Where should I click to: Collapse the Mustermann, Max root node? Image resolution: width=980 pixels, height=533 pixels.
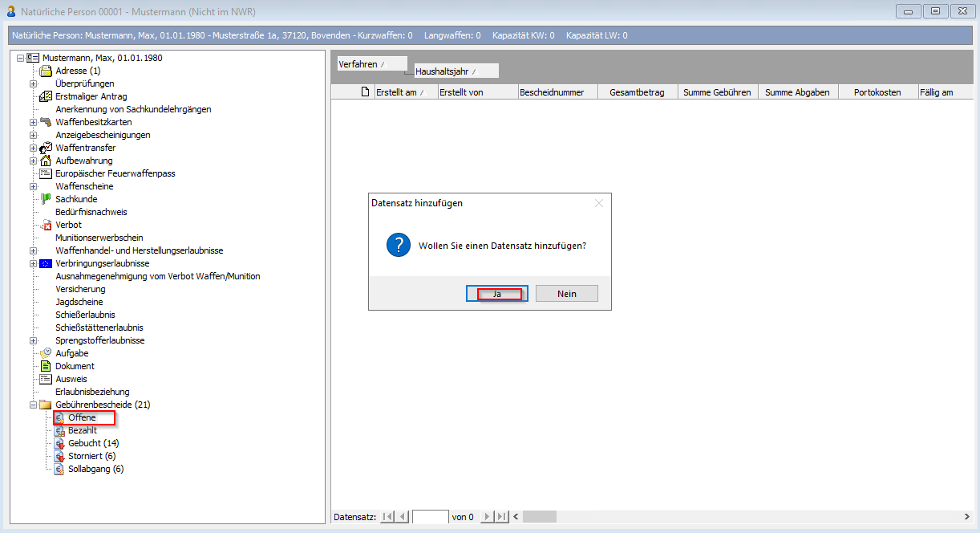(x=20, y=58)
